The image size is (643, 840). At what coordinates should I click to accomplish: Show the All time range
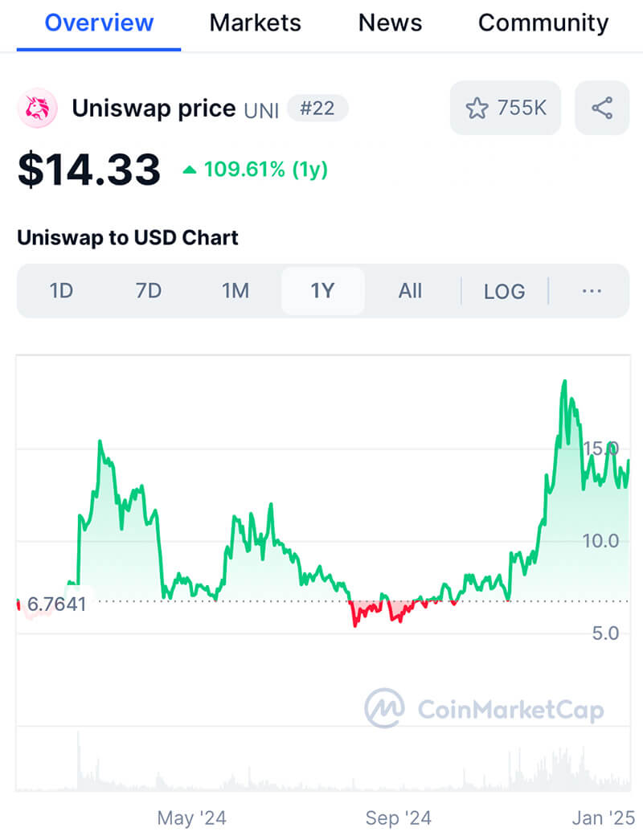point(410,291)
